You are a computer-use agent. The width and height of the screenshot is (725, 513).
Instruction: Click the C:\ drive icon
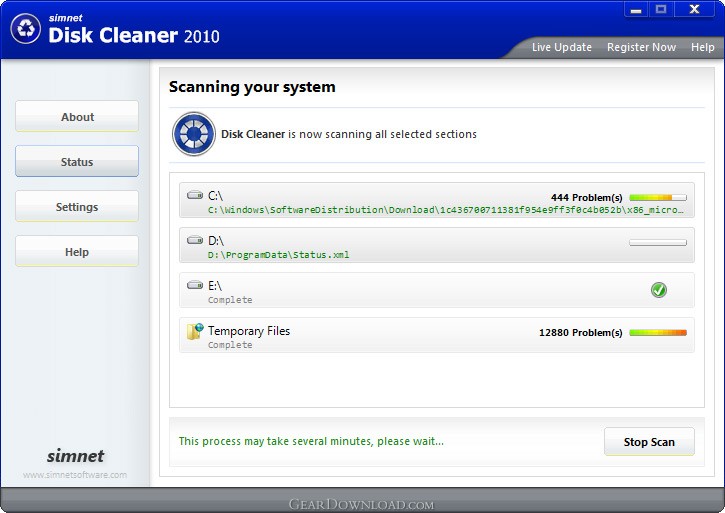195,195
